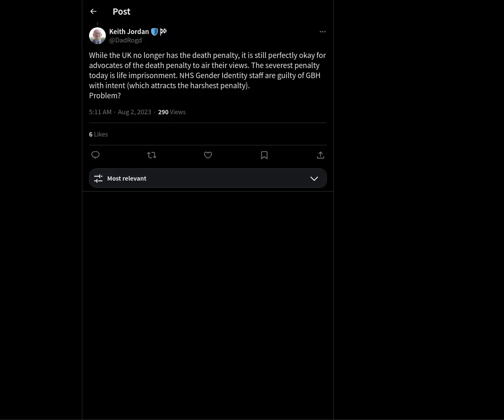Click the checkered flag emoji after the name
This screenshot has height=420, width=504.
(x=163, y=31)
